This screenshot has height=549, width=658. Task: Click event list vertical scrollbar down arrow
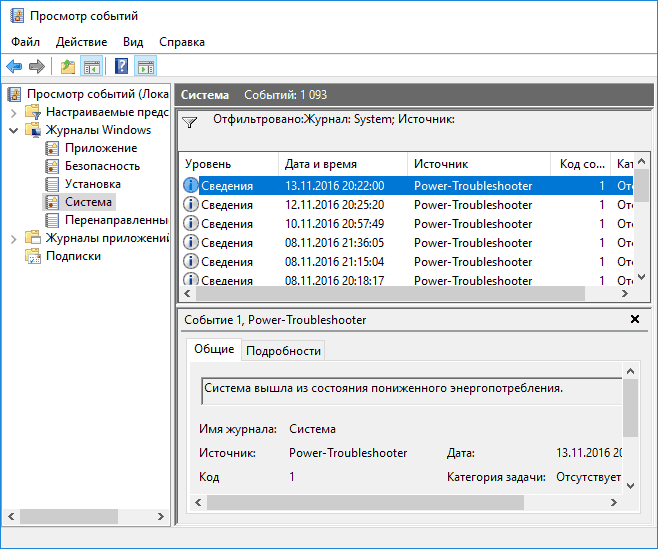[x=641, y=277]
